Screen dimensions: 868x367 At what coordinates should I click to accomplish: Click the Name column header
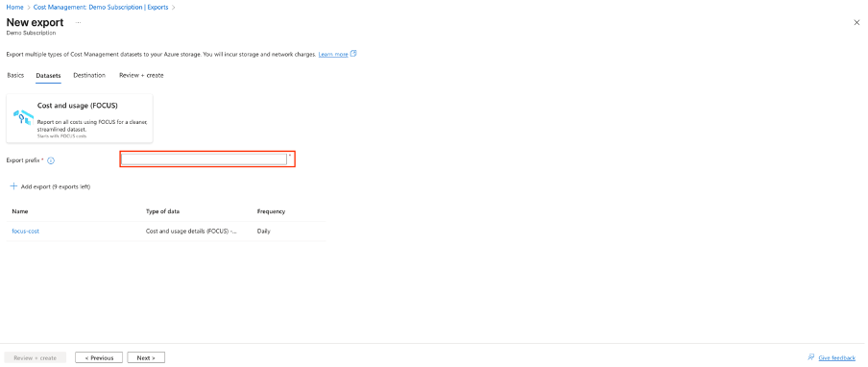coord(20,211)
